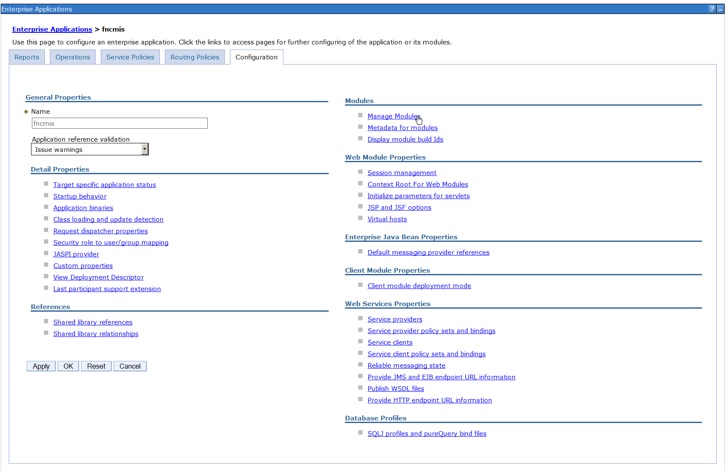Open the Routing Policies tab
The width and height of the screenshot is (727, 471).
pos(195,57)
